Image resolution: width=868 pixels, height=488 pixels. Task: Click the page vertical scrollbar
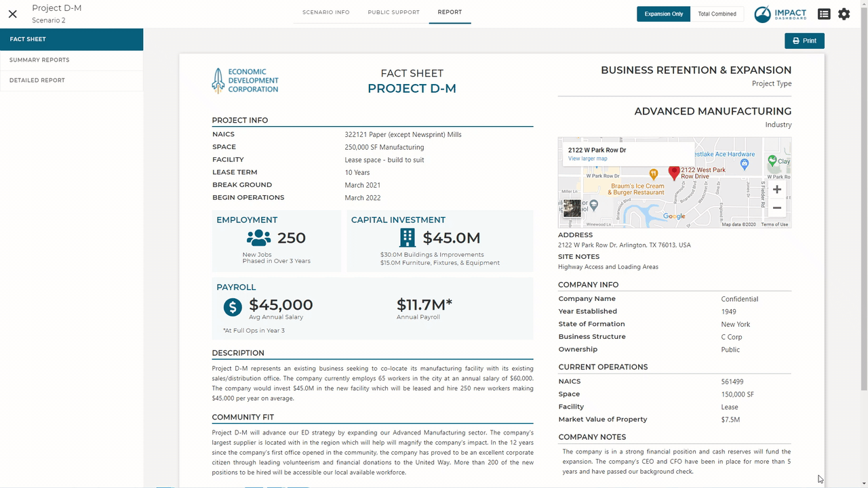(x=863, y=203)
